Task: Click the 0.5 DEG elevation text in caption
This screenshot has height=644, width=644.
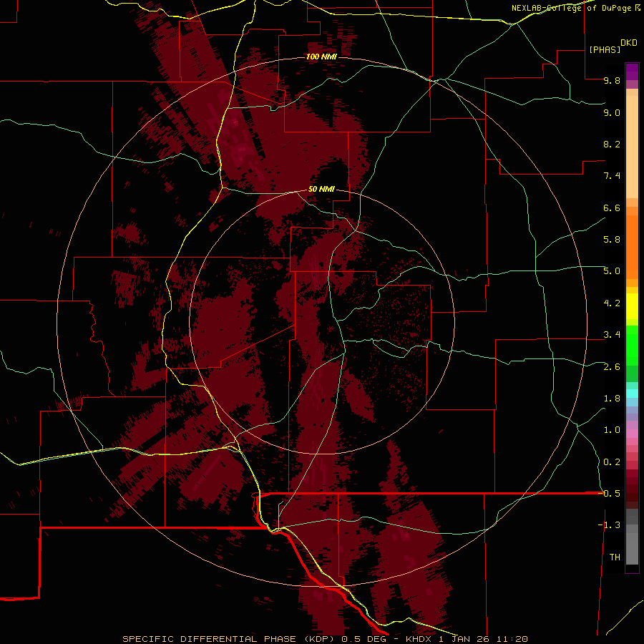Action: [x=361, y=639]
